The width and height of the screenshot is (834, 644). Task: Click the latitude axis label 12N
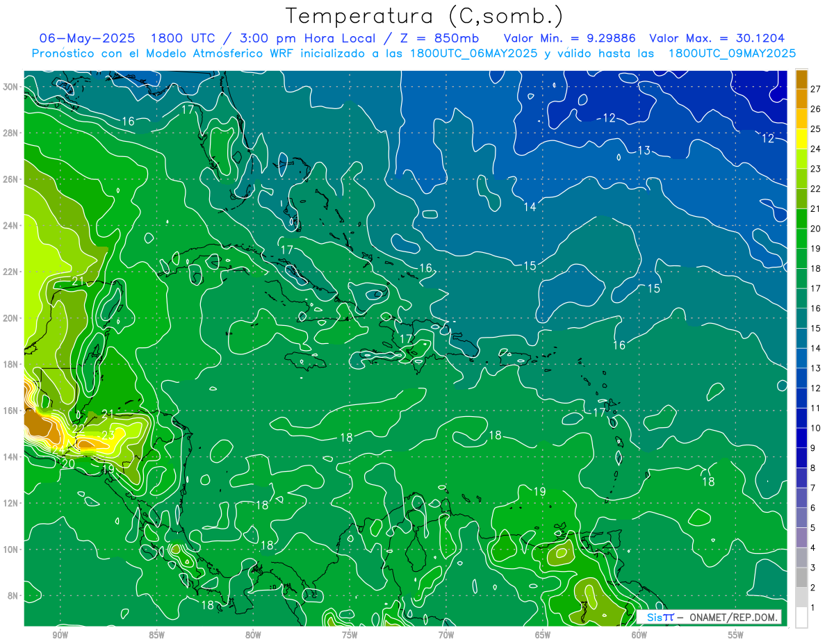pyautogui.click(x=11, y=503)
